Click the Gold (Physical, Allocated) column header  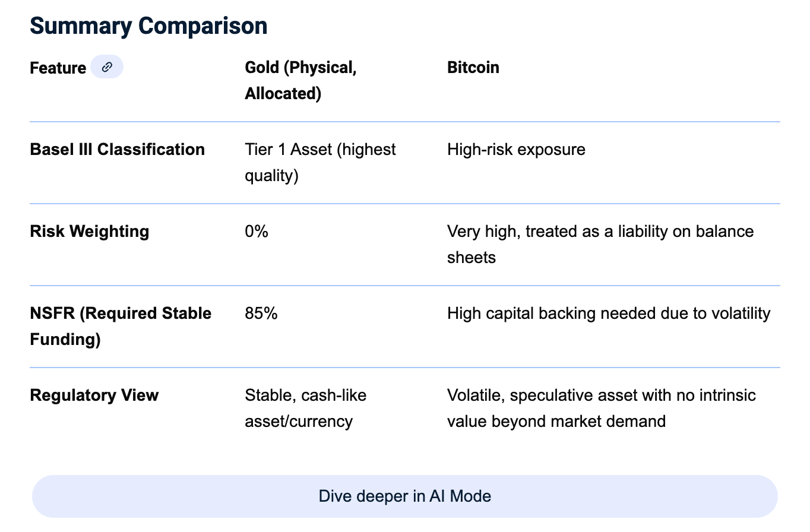click(x=300, y=80)
